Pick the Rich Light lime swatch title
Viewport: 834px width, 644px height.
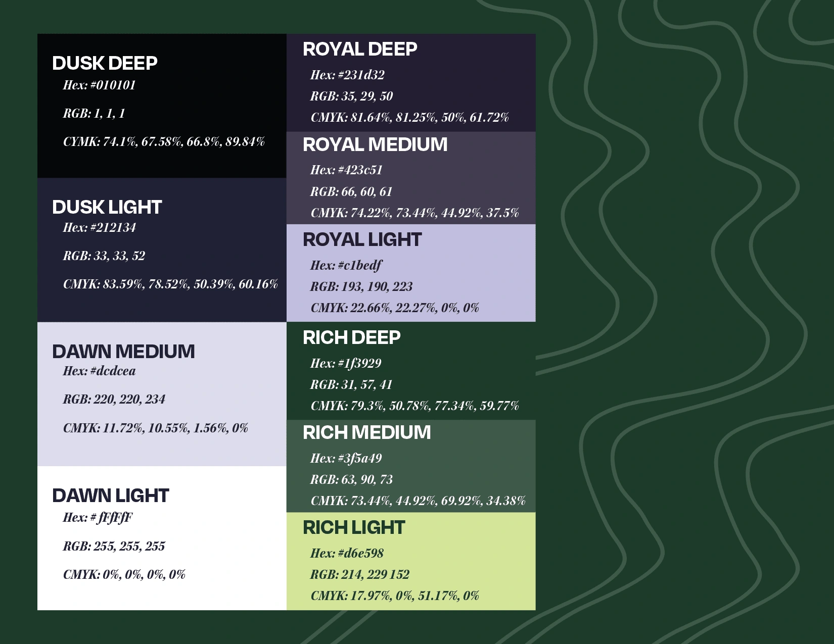click(354, 528)
